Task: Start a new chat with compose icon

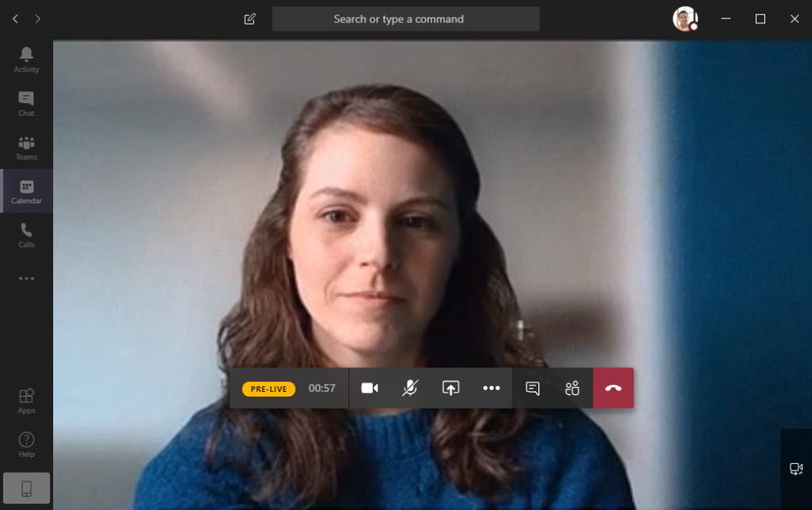Action: (x=250, y=19)
